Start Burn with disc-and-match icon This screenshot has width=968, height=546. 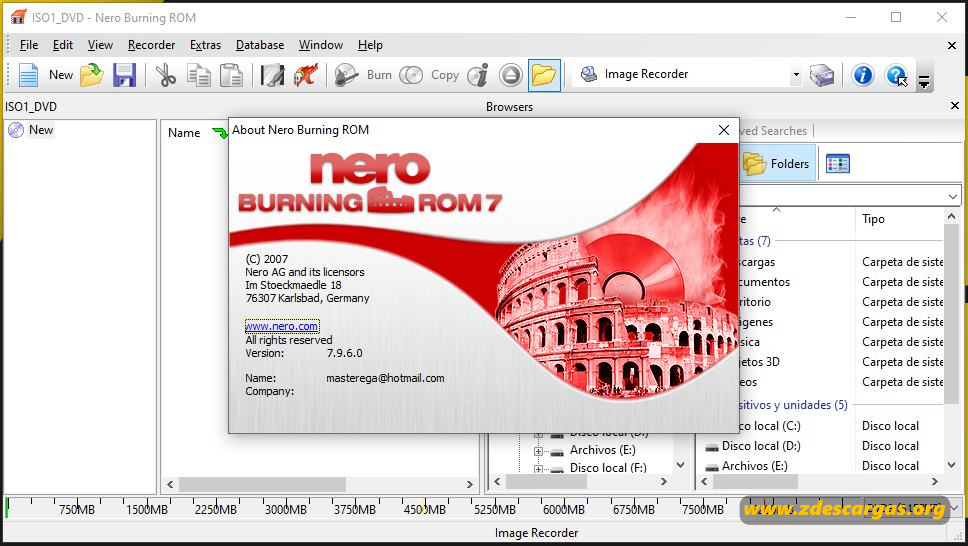[x=346, y=75]
